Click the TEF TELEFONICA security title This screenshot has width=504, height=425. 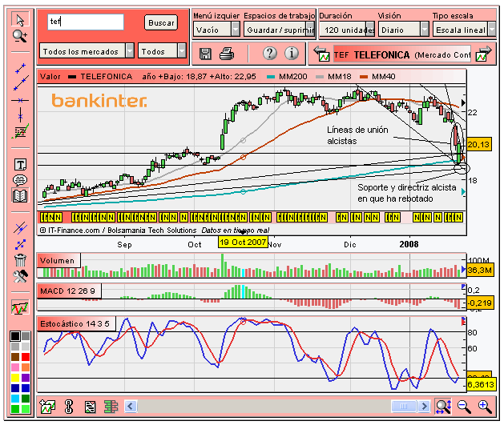[x=402, y=54]
